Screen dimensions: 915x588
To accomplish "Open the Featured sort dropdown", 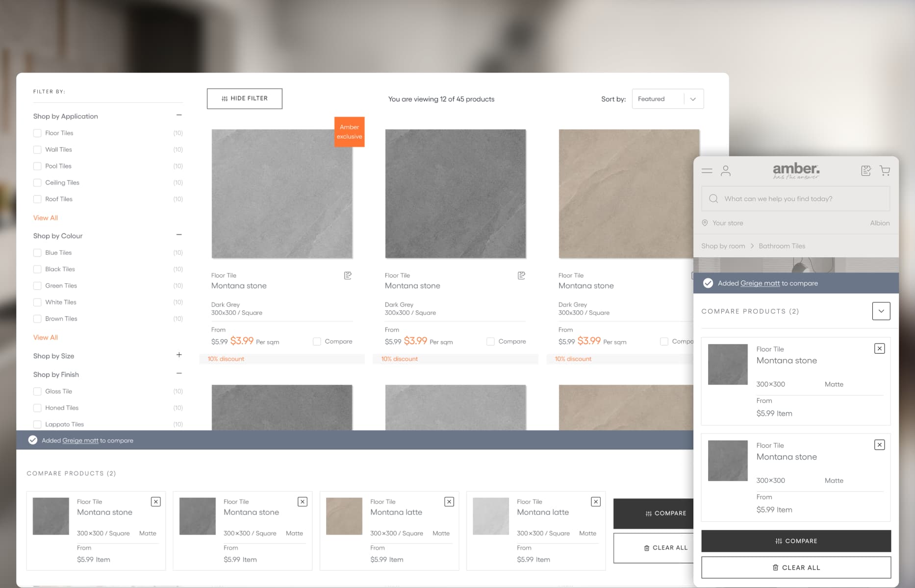I will coord(667,99).
